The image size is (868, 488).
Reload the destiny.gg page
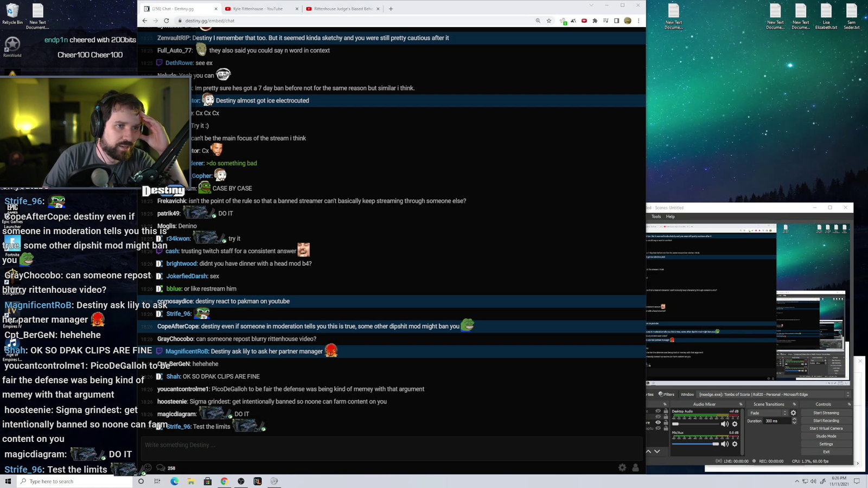coord(167,21)
